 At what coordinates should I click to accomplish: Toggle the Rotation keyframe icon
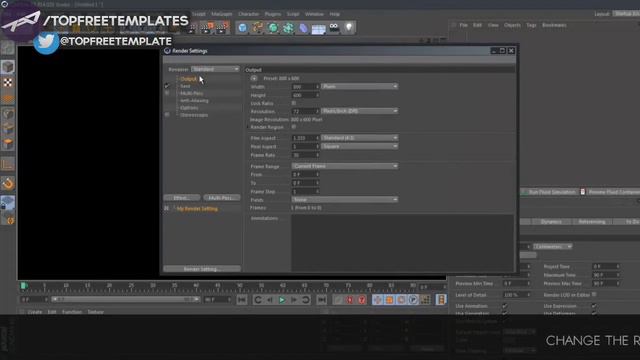(x=401, y=300)
